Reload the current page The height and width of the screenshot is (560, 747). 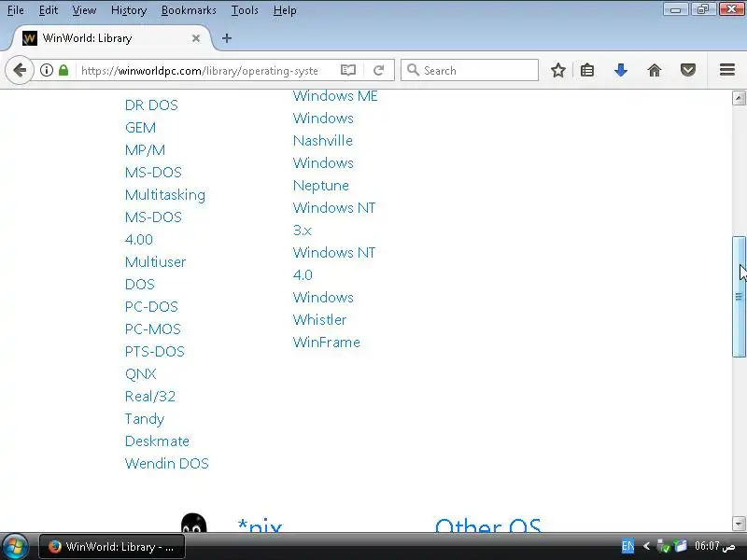click(x=379, y=71)
